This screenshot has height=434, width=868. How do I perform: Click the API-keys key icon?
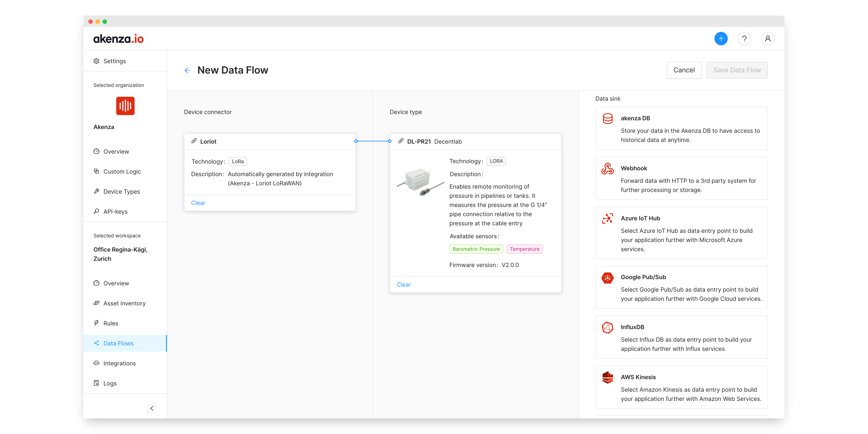tap(96, 211)
